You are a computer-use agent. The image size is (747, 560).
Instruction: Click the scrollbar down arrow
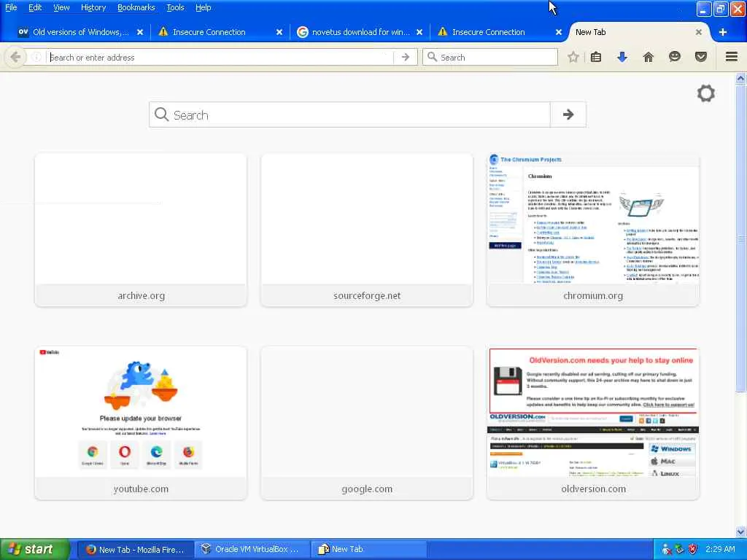[x=740, y=532]
